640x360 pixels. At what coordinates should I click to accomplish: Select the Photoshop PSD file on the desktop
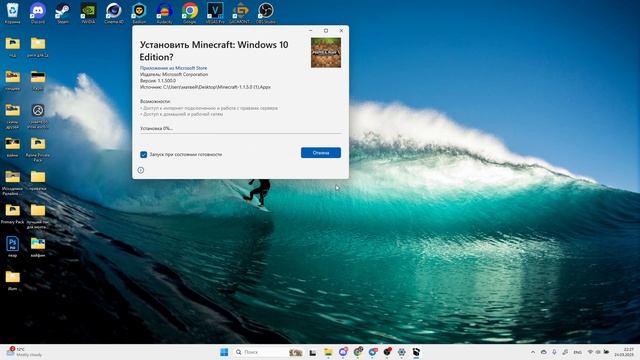click(x=13, y=247)
